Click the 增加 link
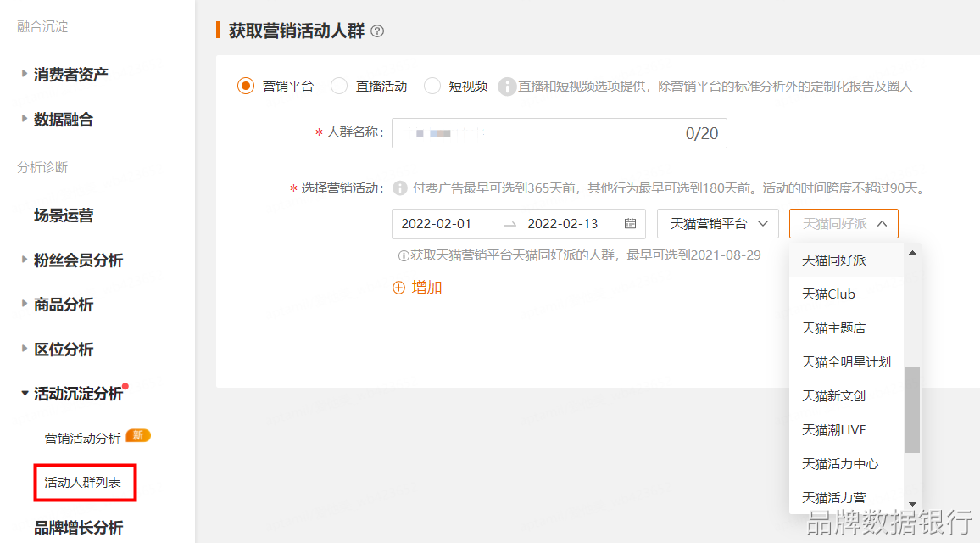Image resolution: width=980 pixels, height=543 pixels. coord(427,288)
